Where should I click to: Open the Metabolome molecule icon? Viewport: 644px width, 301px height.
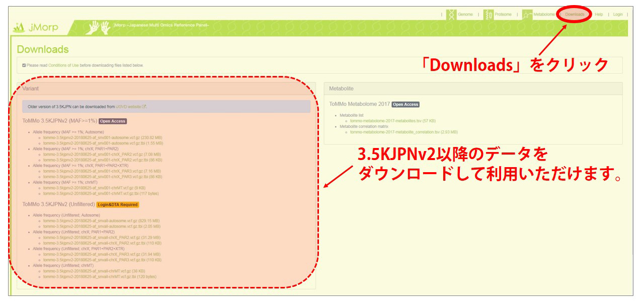click(527, 15)
